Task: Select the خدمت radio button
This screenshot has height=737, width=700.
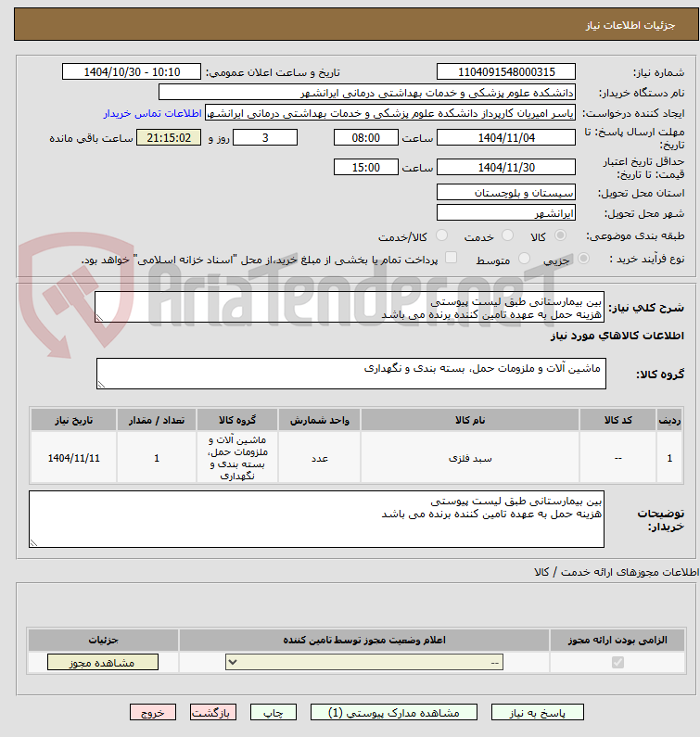Action: pos(507,235)
